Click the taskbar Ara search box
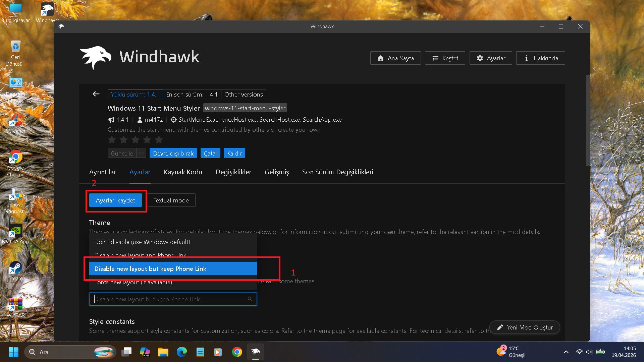Viewport: 644px width, 362px height. [70, 352]
